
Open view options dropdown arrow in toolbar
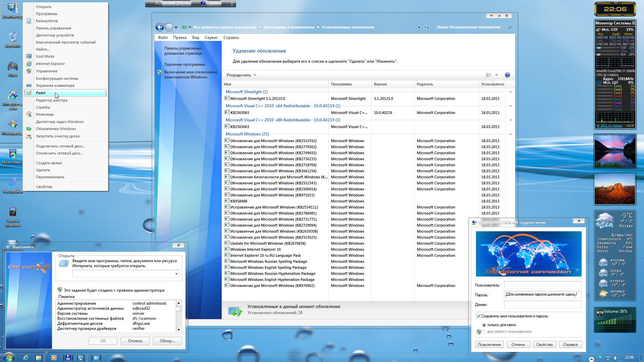pos(496,75)
